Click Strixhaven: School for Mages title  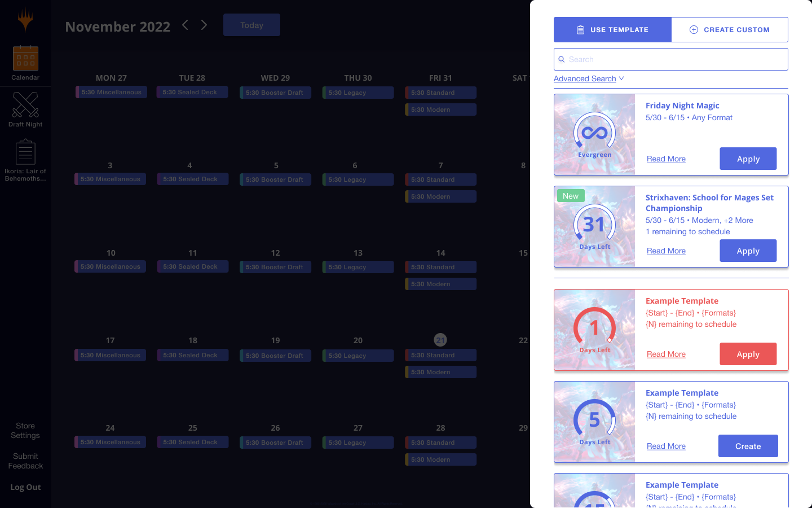pyautogui.click(x=709, y=203)
